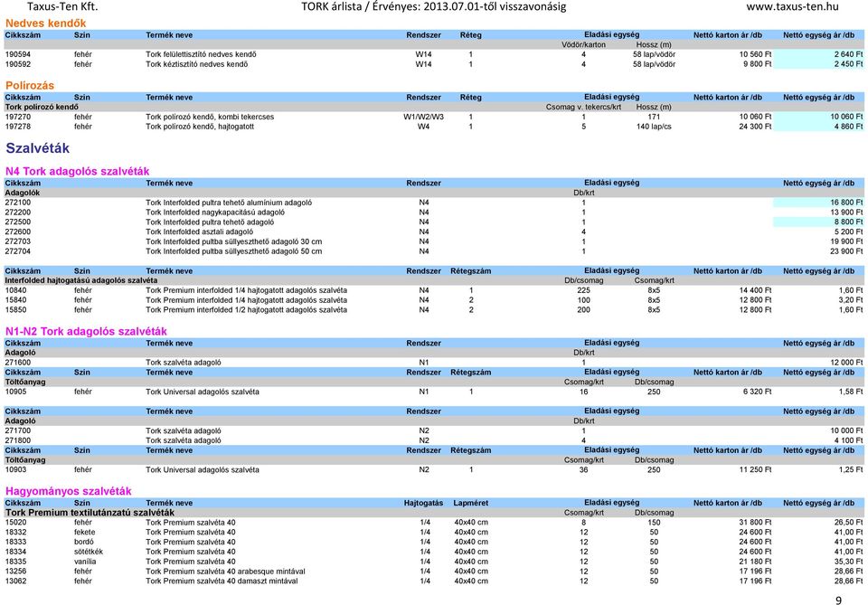This screenshot has height=605, width=868.
Task: Click "Tork Premium interfolded 1/2 hajtogatott adagolós szalvéta"
Action: 246,310
